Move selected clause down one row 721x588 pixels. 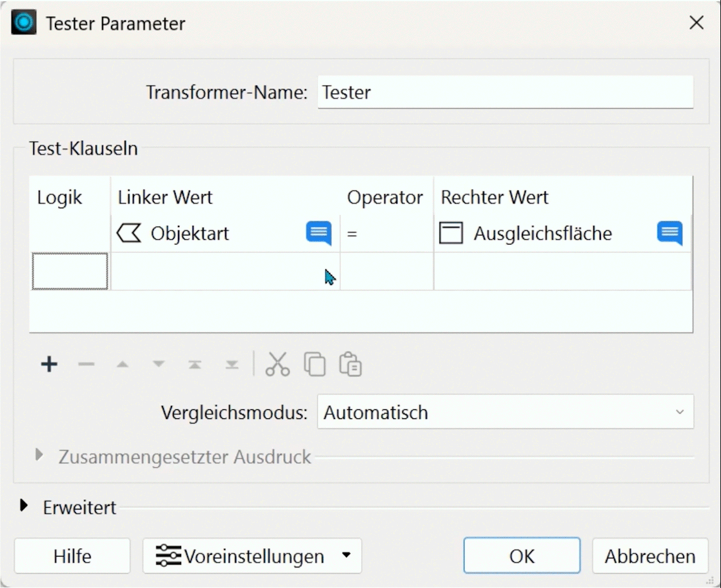(159, 365)
